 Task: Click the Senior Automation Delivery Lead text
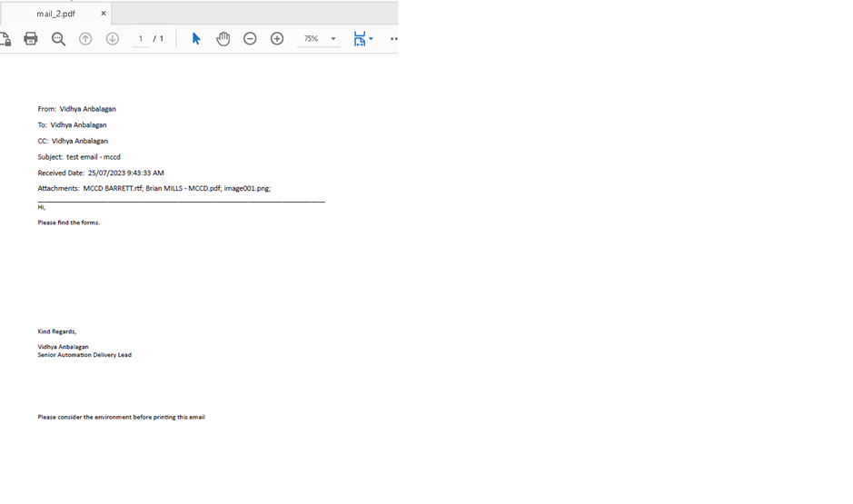click(x=84, y=354)
